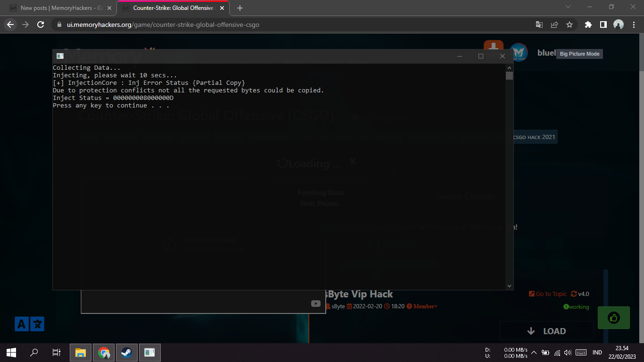Open the Translate this page icon
This screenshot has width=644, height=362.
(x=539, y=25)
